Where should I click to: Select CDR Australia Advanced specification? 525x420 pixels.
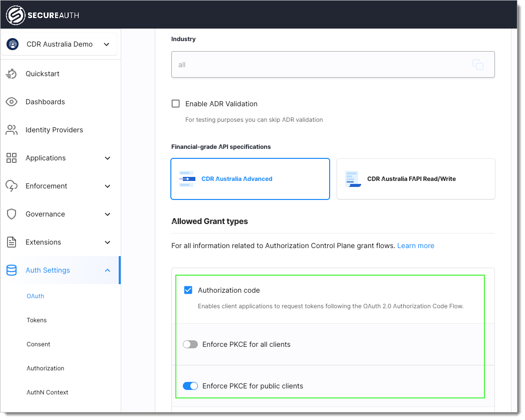pos(250,179)
